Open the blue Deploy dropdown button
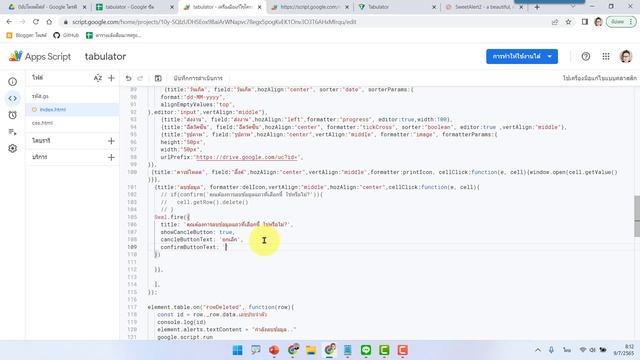This screenshot has height=360, width=640. 522,56
